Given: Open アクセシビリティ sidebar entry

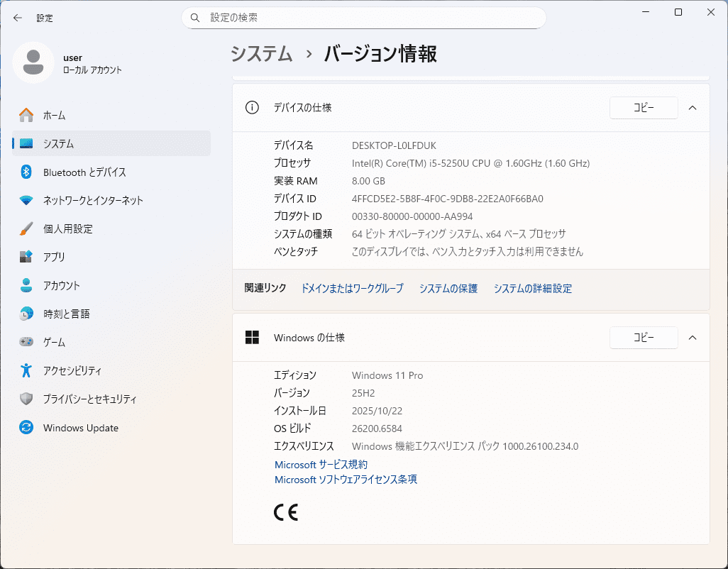Looking at the screenshot, I should 111,370.
